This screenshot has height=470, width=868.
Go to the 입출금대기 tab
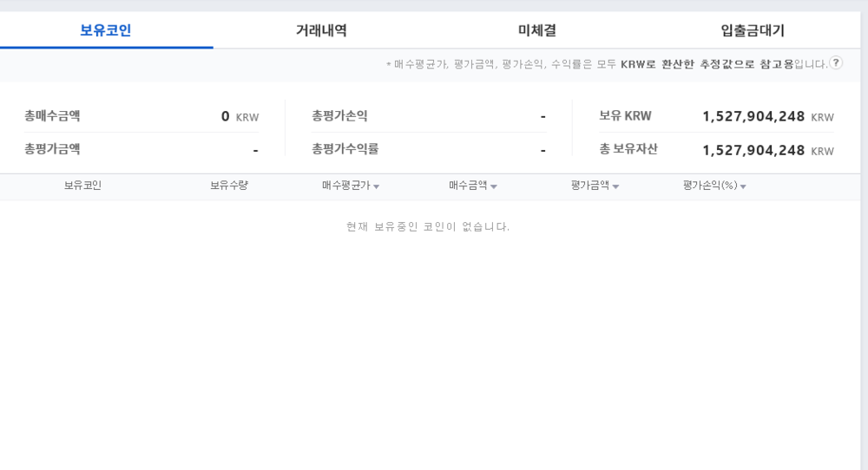click(753, 31)
